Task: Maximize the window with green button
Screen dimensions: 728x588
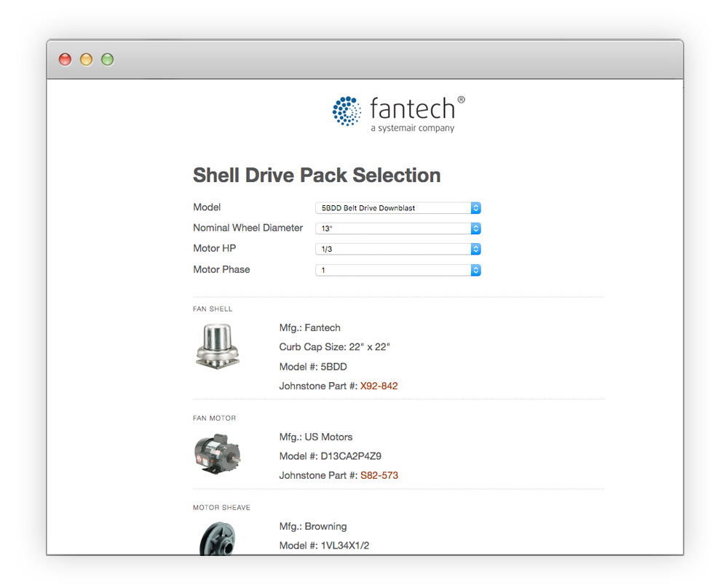Action: [x=108, y=60]
